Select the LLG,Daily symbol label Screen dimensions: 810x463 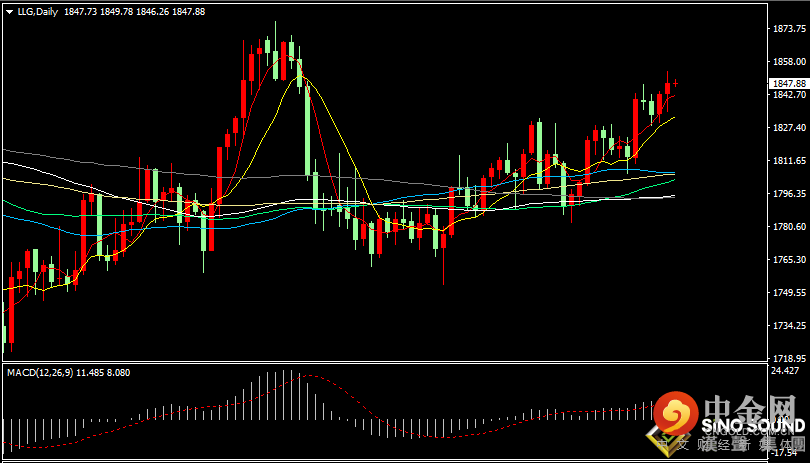coord(39,12)
